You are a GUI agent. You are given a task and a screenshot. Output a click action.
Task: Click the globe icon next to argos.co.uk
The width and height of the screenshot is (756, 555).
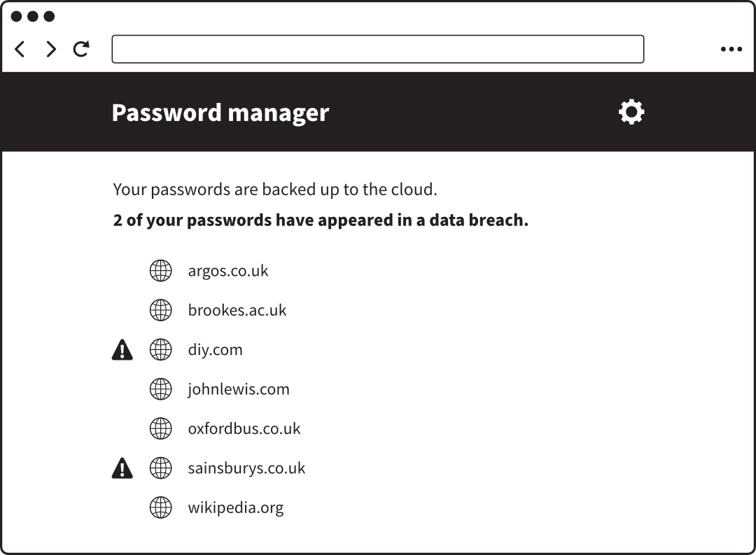coord(160,271)
